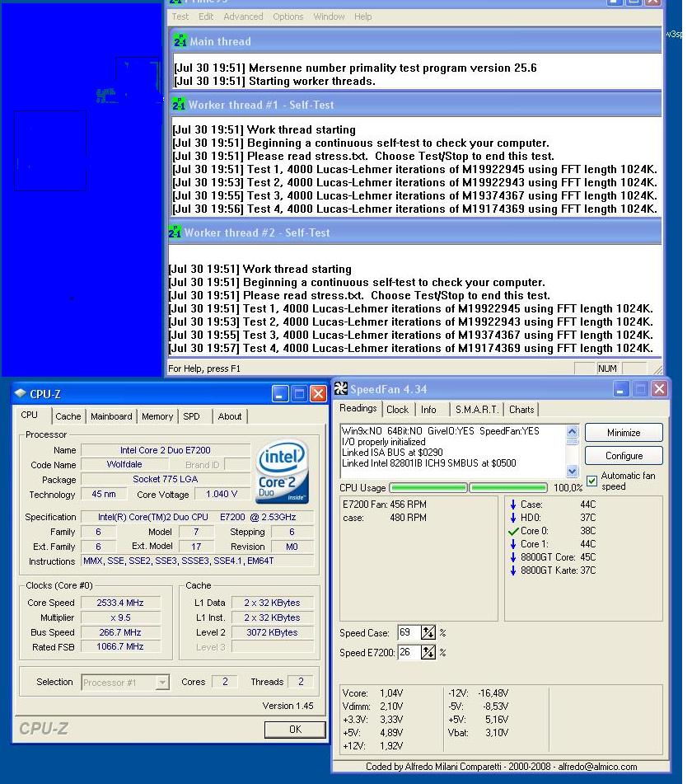This screenshot has width=692, height=784.
Task: Click the Rated FSB value 1066.7 MHz
Action: [120, 646]
